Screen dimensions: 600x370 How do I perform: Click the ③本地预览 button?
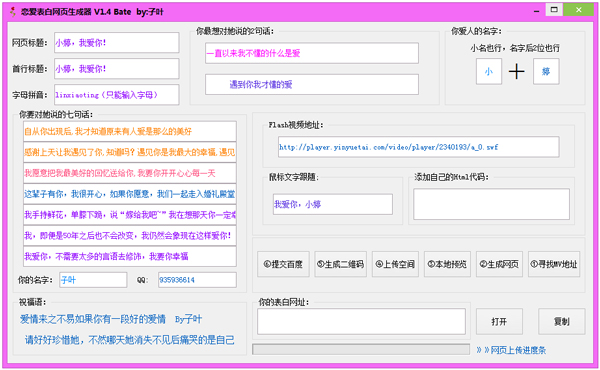click(x=447, y=264)
